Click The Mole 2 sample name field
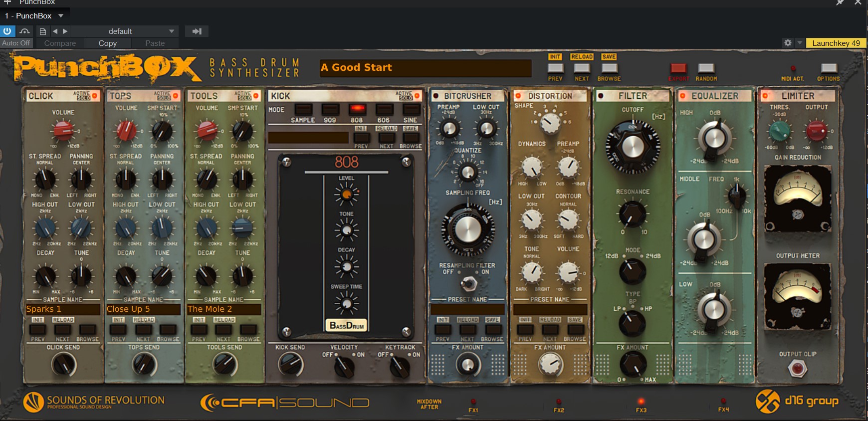This screenshot has height=421, width=868. point(224,309)
